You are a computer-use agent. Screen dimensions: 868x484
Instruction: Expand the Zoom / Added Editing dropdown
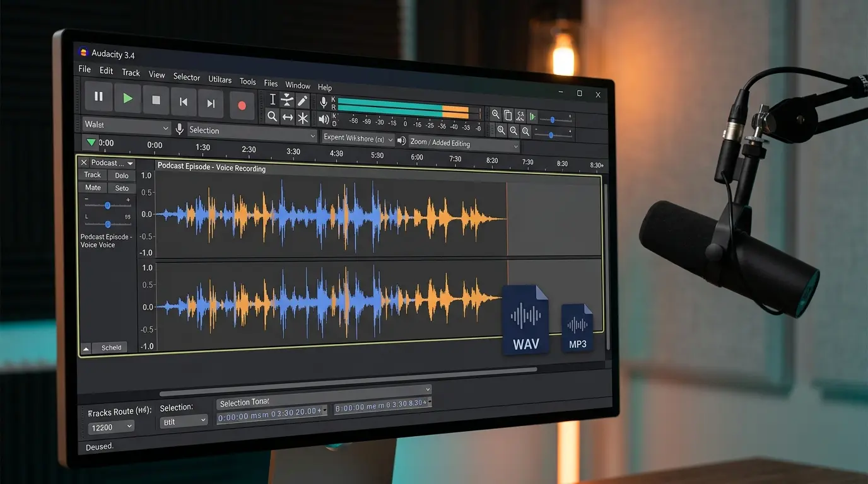coord(464,144)
